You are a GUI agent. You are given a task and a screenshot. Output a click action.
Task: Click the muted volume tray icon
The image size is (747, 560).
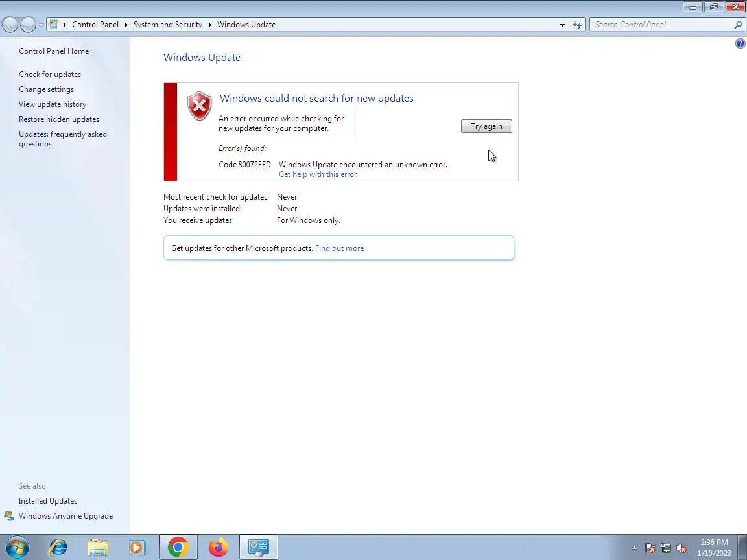[x=682, y=548]
